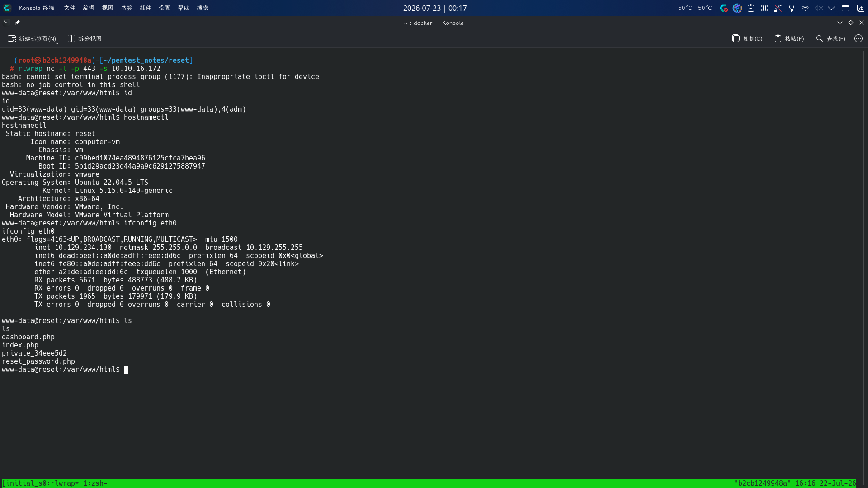
Task: Open the clipboard tray icon
Action: click(x=751, y=8)
